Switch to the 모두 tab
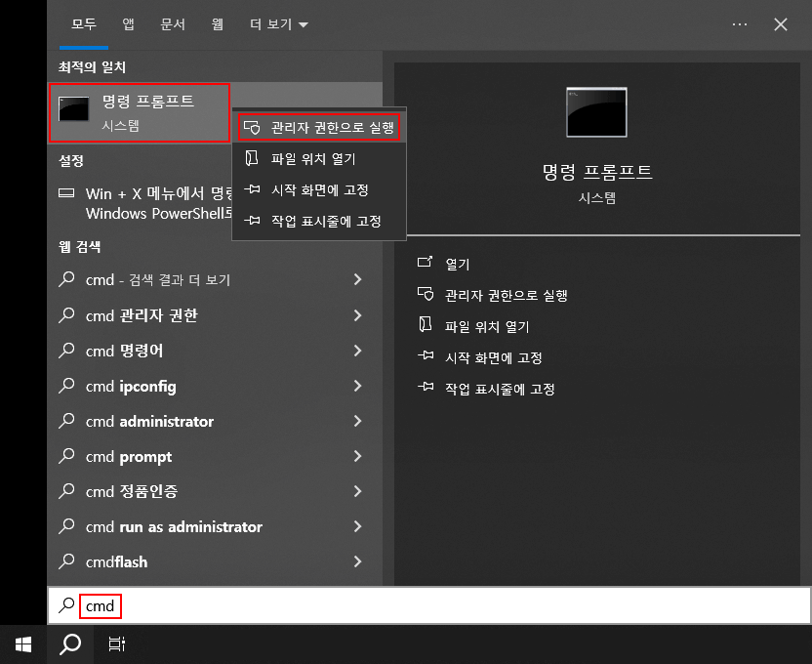 (x=84, y=24)
